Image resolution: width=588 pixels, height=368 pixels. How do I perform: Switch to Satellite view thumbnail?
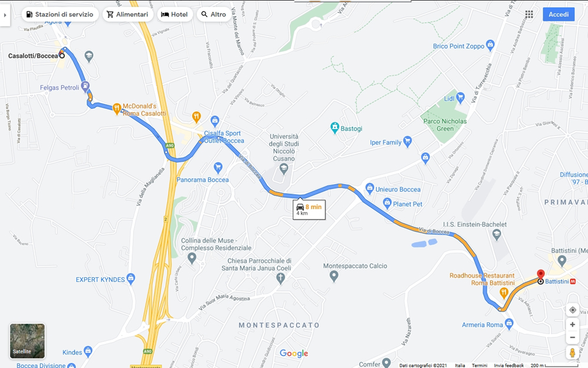coord(28,341)
